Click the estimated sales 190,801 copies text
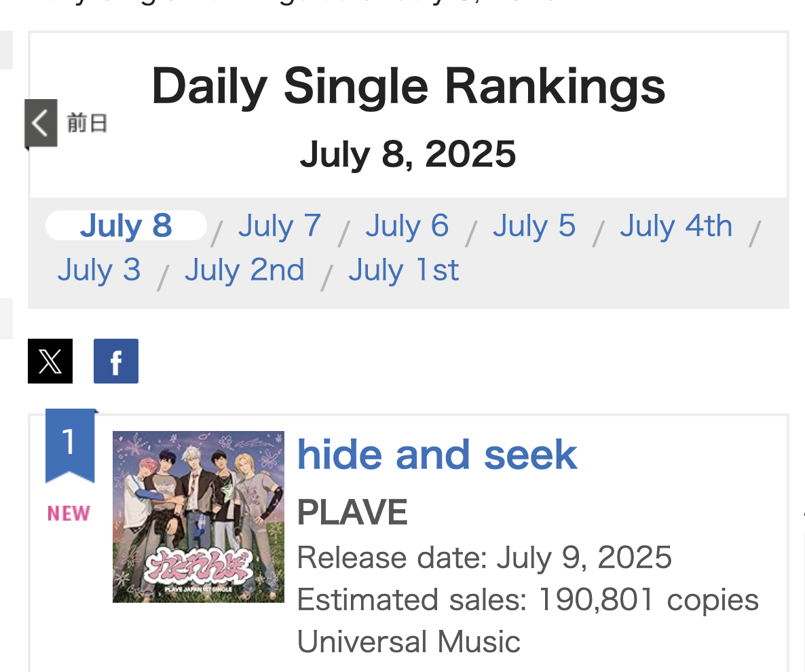 tap(527, 600)
